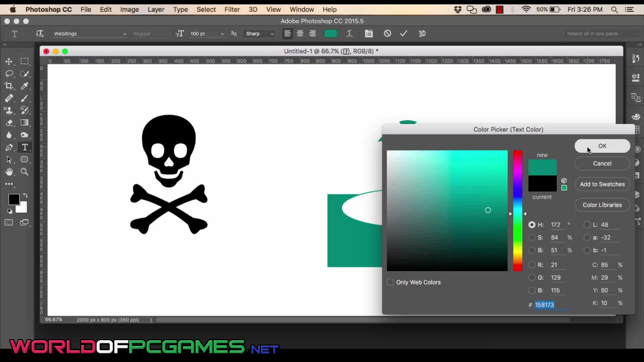Select the Eyedropper tool
This screenshot has height=362, width=644.
point(24,86)
